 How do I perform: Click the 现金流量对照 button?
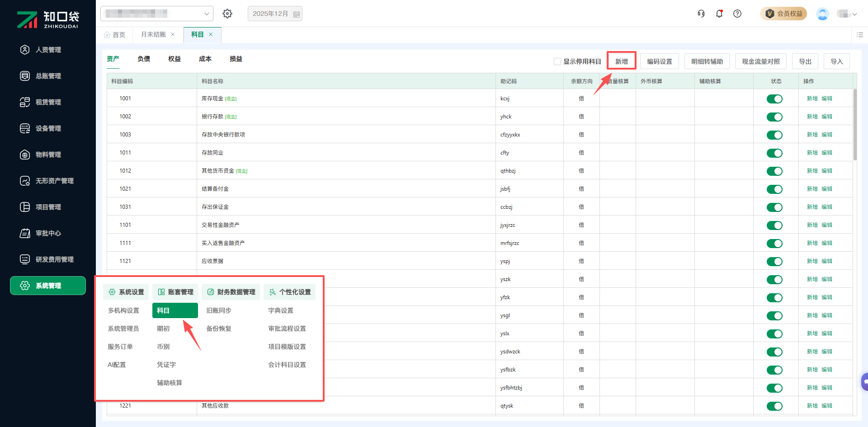point(761,61)
